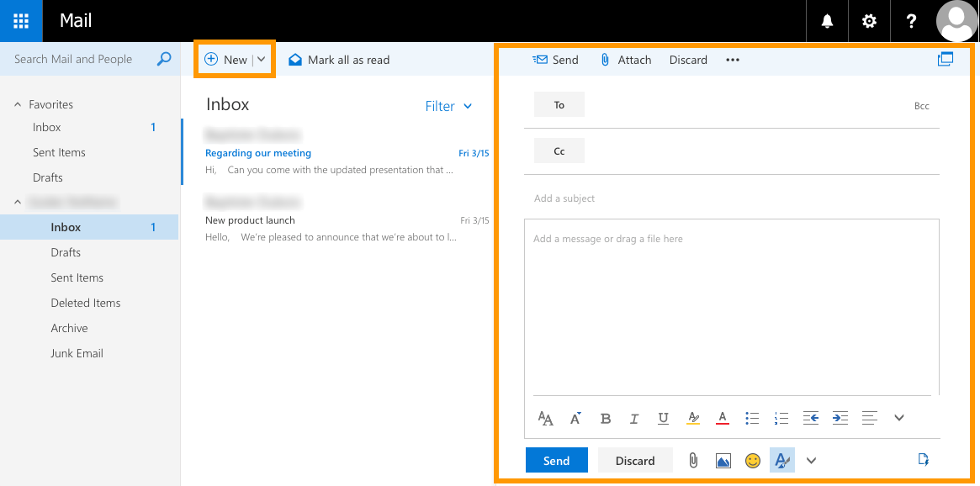Increase indent of the message text
This screenshot has height=486, width=980.
click(x=840, y=418)
